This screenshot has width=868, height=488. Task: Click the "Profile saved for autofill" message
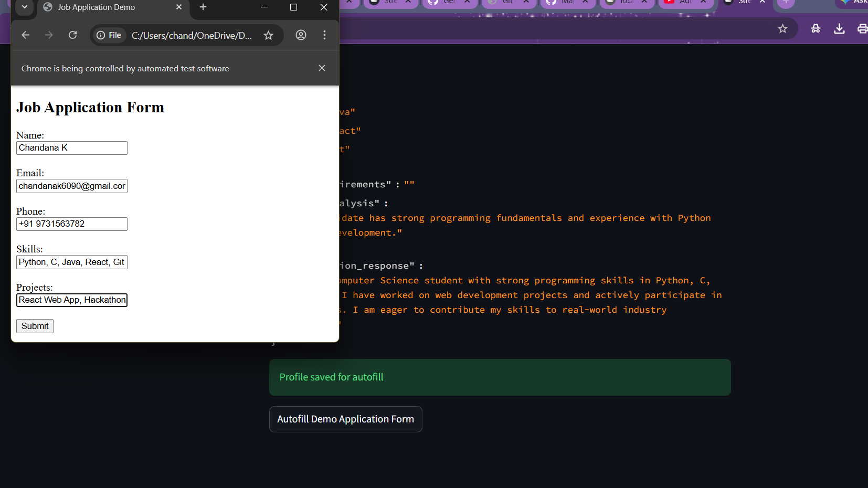point(331,377)
